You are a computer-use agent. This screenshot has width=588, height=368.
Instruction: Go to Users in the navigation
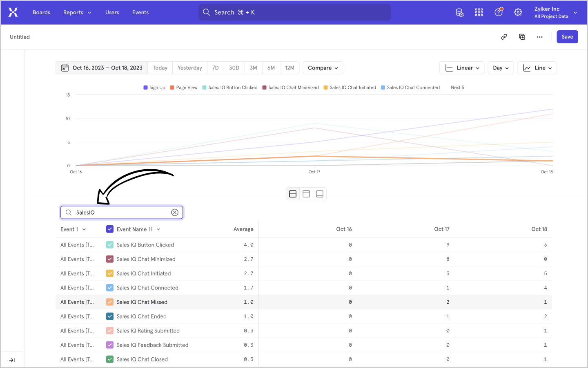[112, 12]
